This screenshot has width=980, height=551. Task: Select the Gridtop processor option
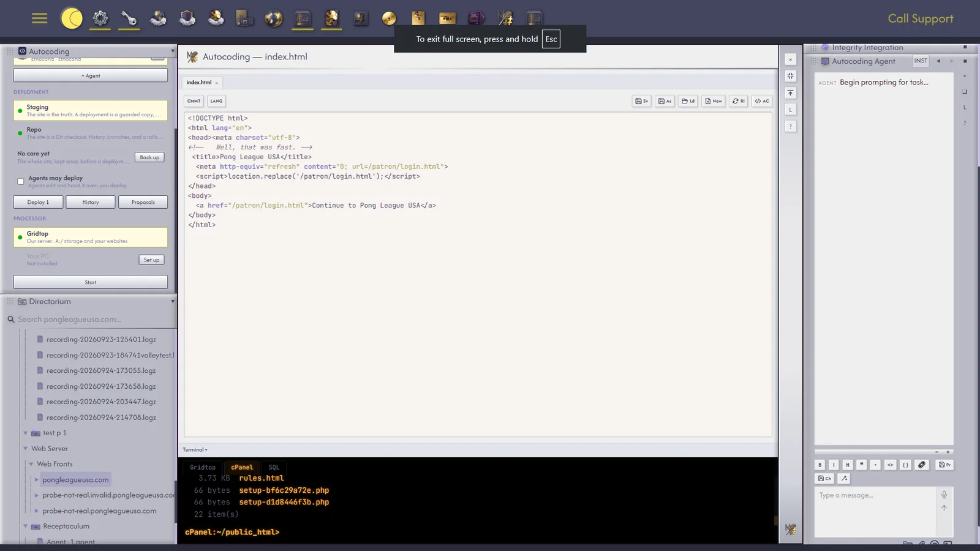pyautogui.click(x=91, y=237)
